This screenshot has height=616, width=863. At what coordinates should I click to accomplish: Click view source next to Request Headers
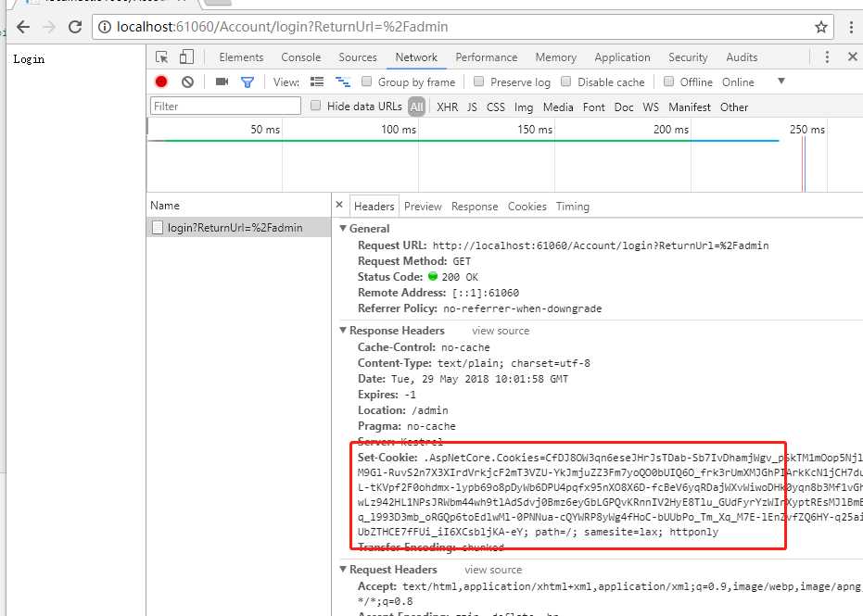[x=493, y=570]
